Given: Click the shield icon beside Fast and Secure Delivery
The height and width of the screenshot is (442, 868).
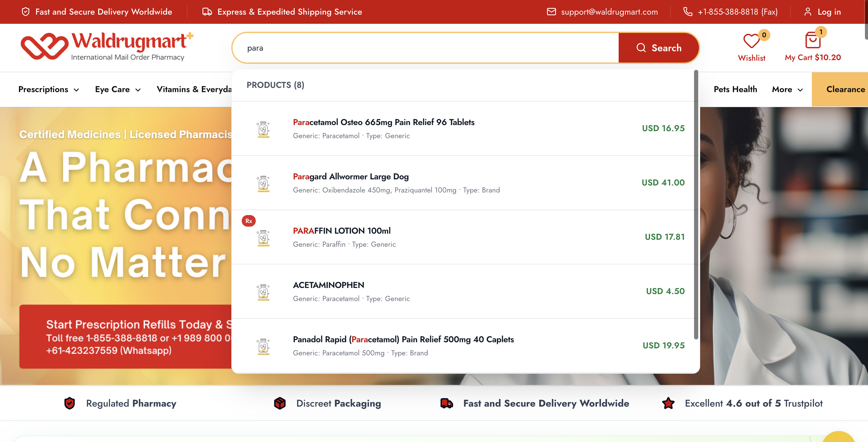Looking at the screenshot, I should (26, 12).
